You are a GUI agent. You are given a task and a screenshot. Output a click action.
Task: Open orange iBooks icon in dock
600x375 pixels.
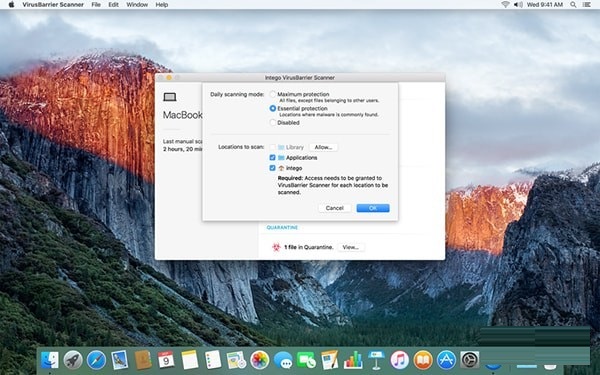pyautogui.click(x=423, y=360)
